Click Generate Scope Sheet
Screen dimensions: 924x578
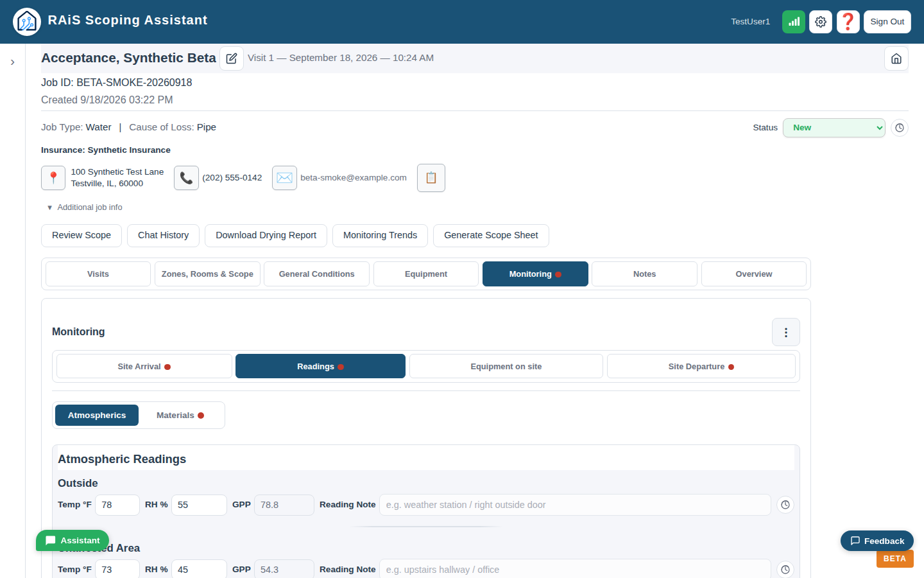point(491,236)
